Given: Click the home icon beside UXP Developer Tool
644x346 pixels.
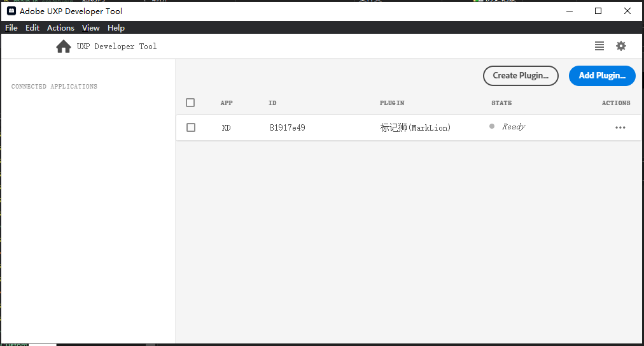Looking at the screenshot, I should pos(63,47).
